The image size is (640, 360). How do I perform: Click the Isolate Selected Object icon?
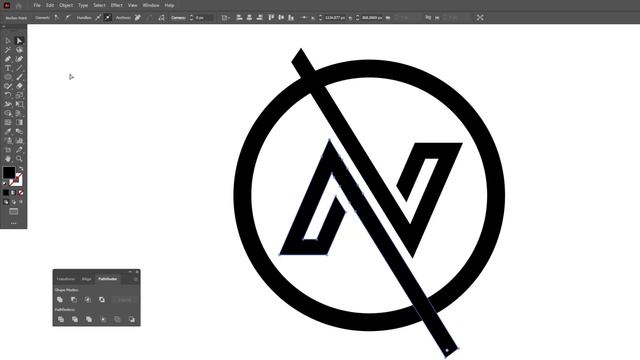tap(480, 18)
